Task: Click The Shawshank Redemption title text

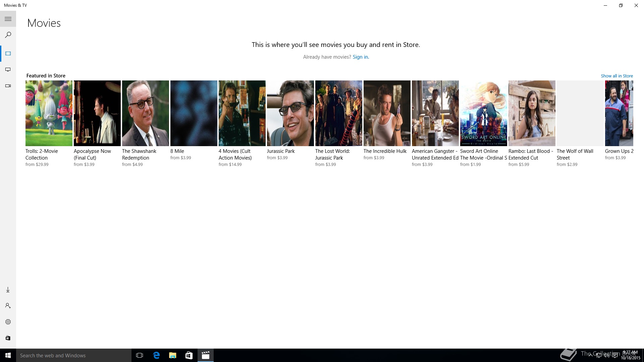Action: (x=139, y=155)
